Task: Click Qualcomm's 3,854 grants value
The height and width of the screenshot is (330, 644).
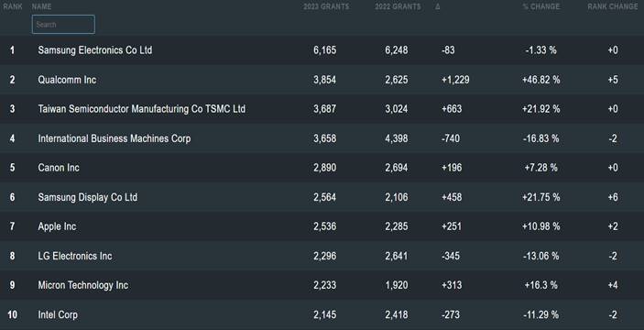Action: pyautogui.click(x=324, y=80)
